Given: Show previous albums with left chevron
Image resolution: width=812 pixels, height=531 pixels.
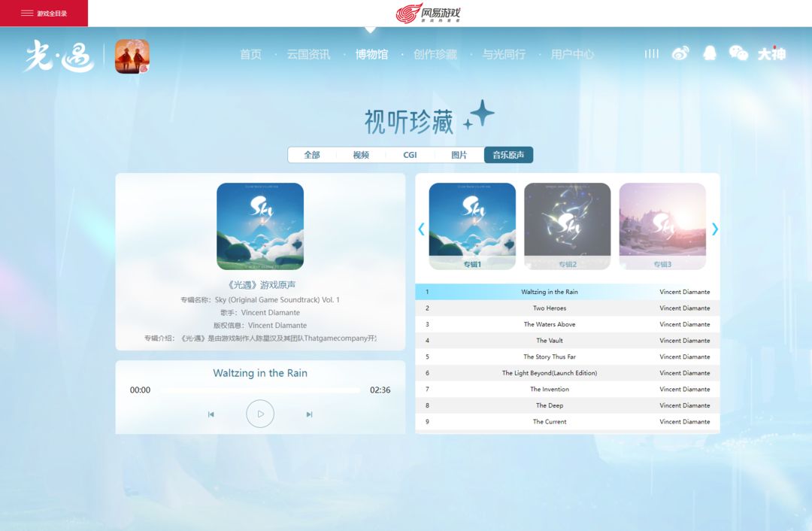Looking at the screenshot, I should click(421, 229).
